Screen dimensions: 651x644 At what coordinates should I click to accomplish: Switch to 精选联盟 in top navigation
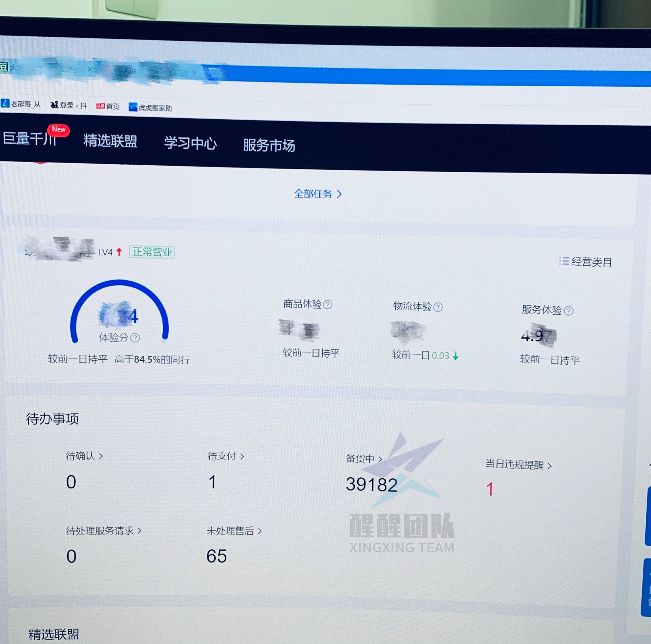click(110, 141)
